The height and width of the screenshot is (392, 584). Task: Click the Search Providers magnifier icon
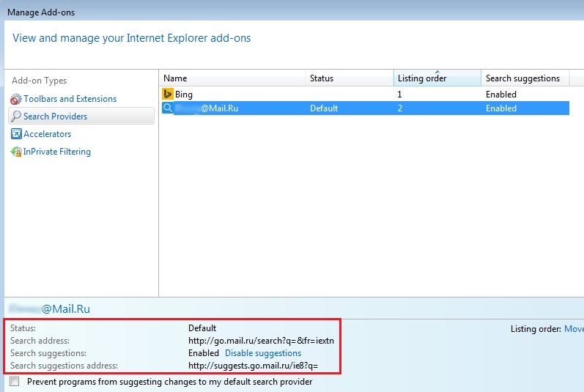(x=16, y=117)
